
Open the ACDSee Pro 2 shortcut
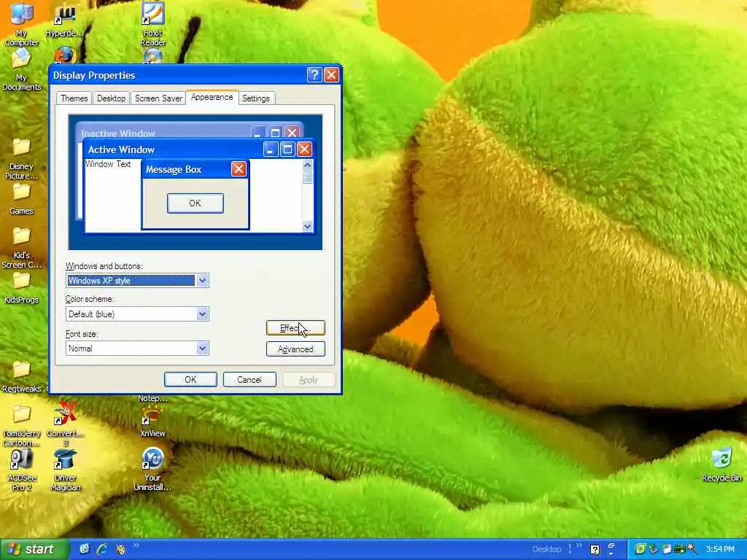[x=21, y=470]
